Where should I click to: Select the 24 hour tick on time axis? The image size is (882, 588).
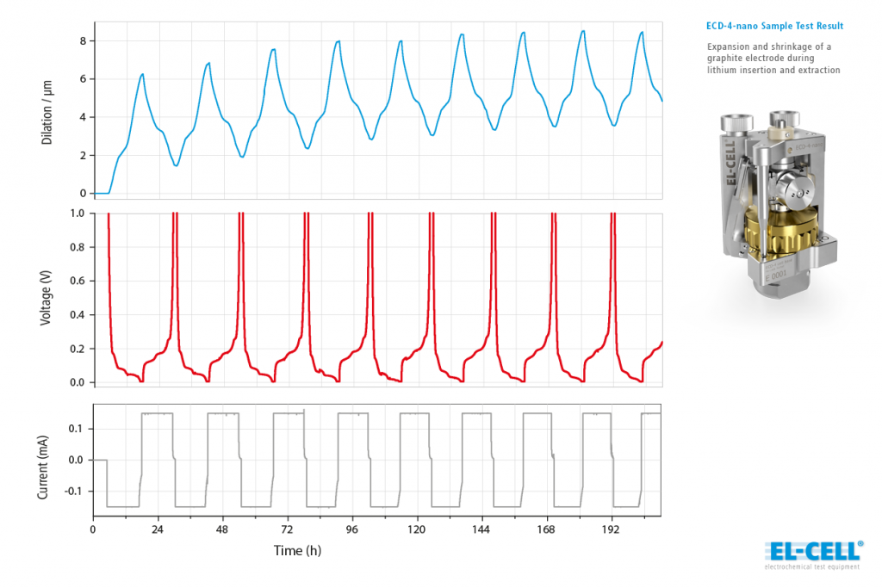click(158, 529)
